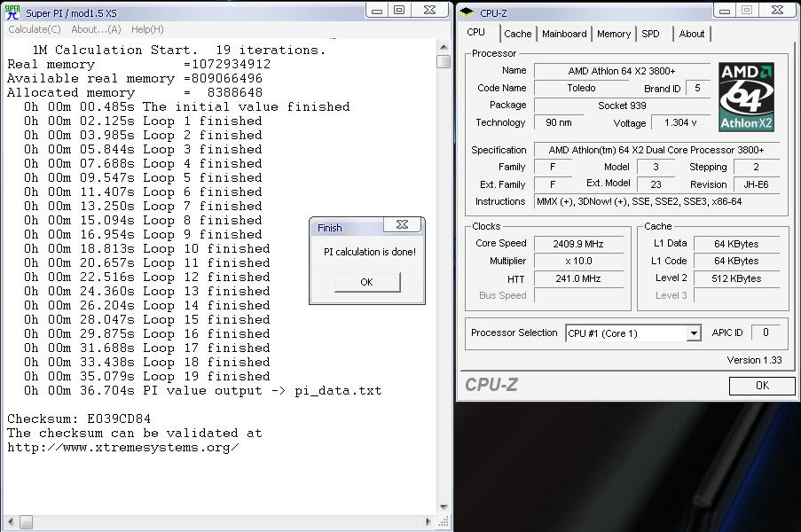Confirm the PI calculation done dialog with OK
Screen dimensions: 801x532
[367, 282]
